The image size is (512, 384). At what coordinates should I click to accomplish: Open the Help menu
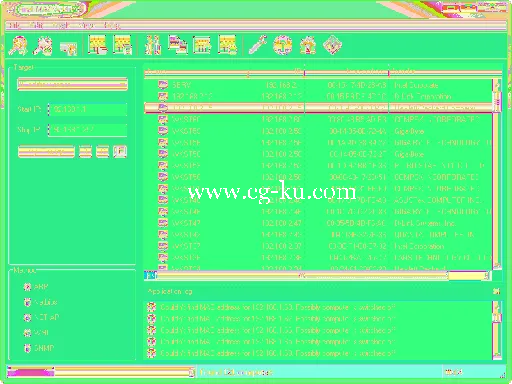[x=111, y=25]
